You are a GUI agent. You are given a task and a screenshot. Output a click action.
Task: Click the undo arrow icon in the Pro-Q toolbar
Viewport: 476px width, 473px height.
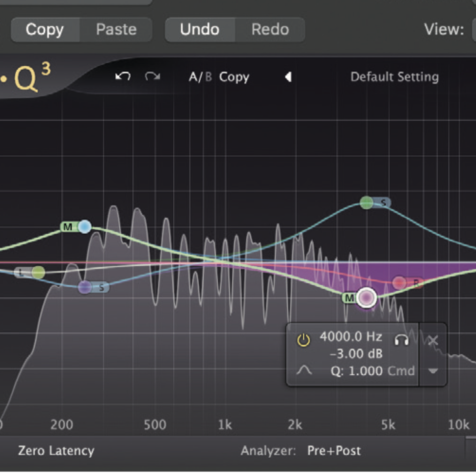point(122,77)
